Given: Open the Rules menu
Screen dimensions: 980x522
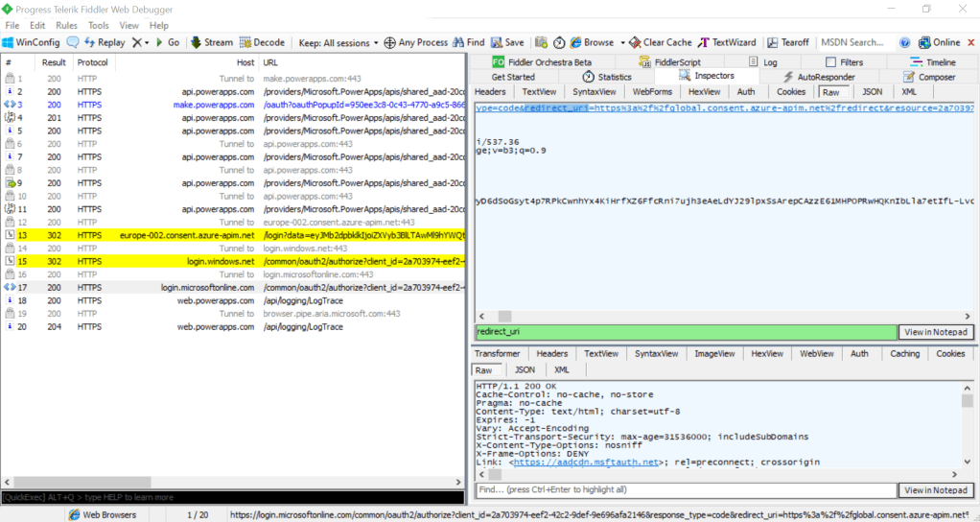Looking at the screenshot, I should 66,25.
